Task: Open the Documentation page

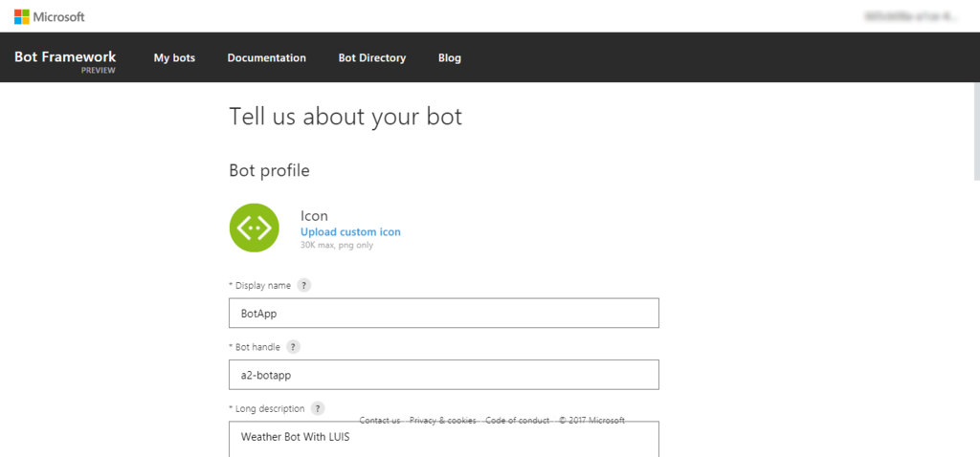Action: point(267,58)
